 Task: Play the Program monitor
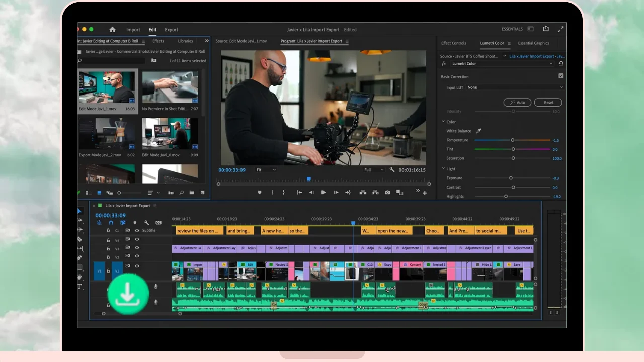[x=324, y=192]
